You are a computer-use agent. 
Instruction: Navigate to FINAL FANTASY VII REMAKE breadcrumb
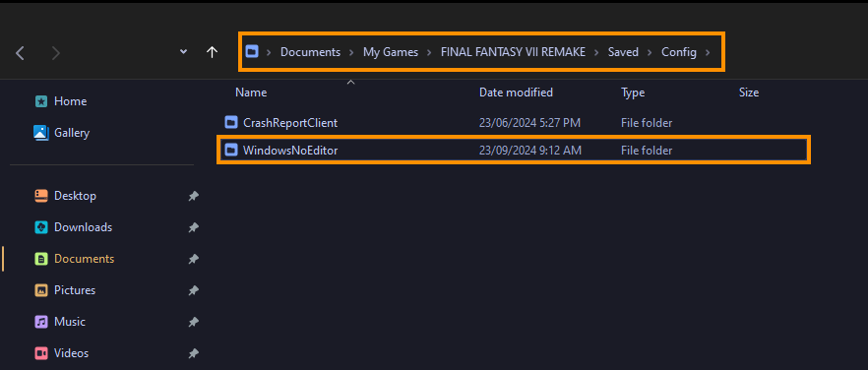tap(513, 52)
